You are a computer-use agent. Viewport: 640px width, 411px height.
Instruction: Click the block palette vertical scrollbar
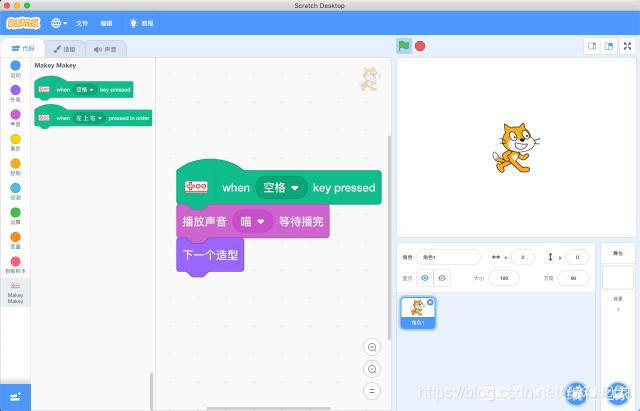tap(151, 391)
